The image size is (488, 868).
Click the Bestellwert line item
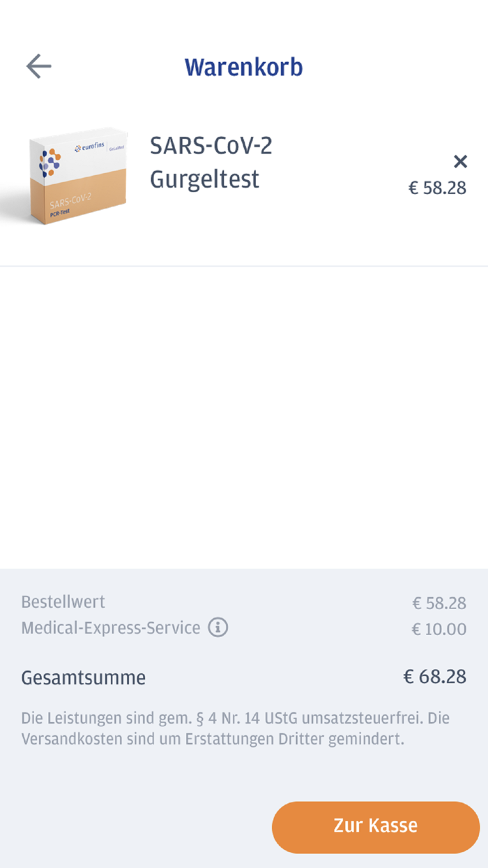(63, 601)
